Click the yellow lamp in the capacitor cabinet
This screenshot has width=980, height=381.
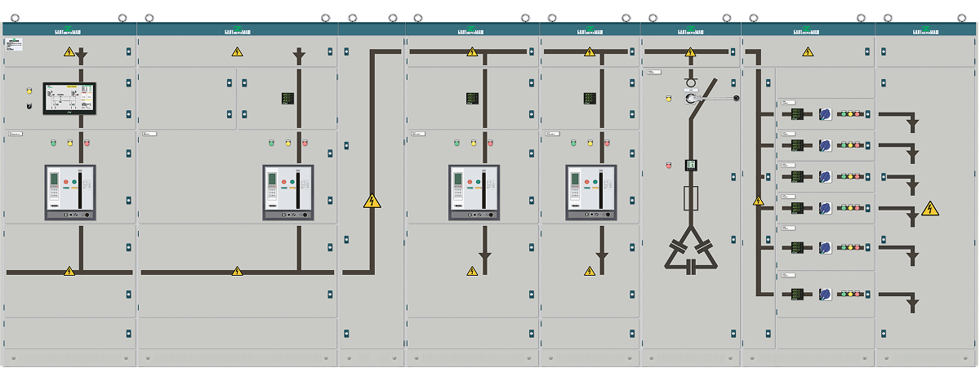tap(668, 98)
